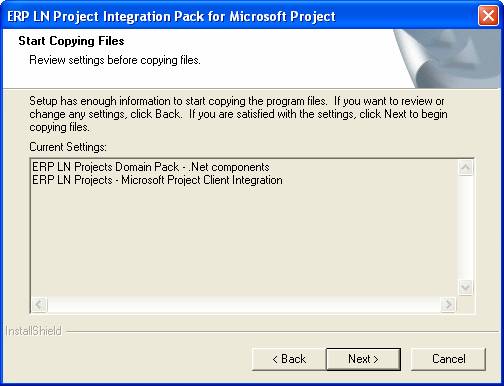Viewport: 504px width, 386px height.
Task: Select the ERP LN Projects Domain Pack line
Action: click(x=151, y=167)
